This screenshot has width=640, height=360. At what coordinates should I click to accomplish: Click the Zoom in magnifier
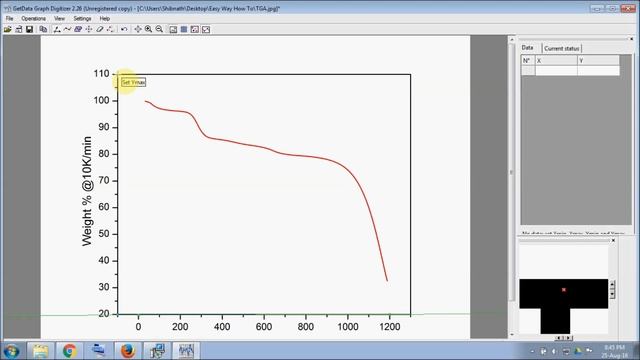tap(149, 29)
